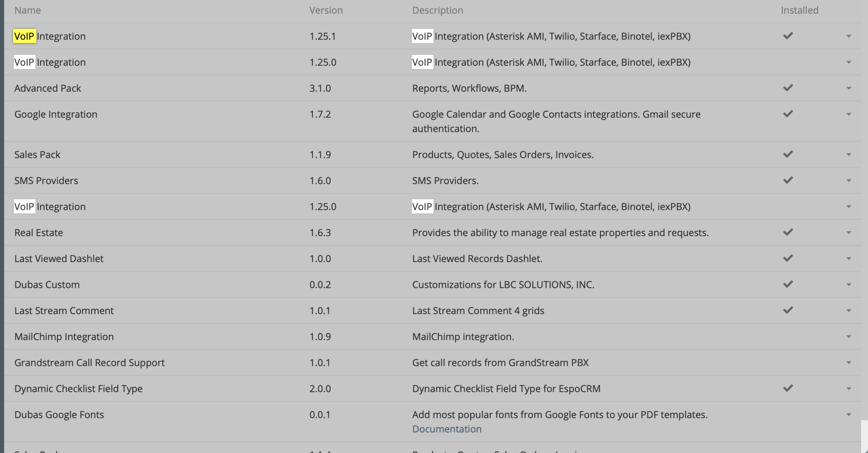Click the installed checkmark for Advanced Pack

click(x=788, y=88)
